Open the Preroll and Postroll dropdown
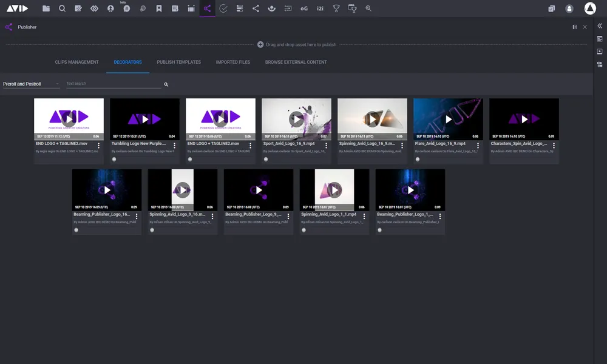 (31, 84)
